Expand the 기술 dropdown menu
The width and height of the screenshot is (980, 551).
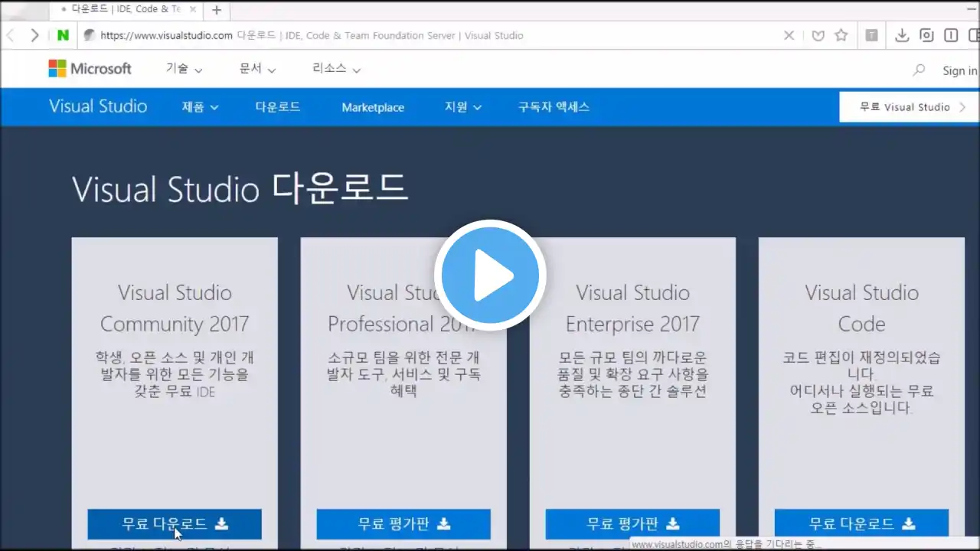[184, 69]
